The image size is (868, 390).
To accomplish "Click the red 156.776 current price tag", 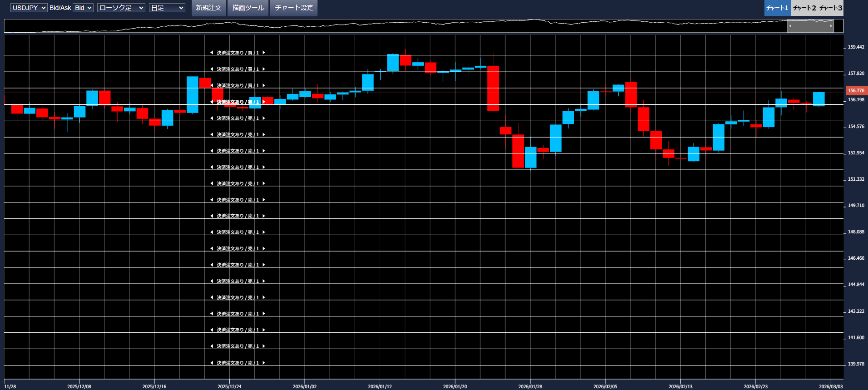I will [856, 91].
